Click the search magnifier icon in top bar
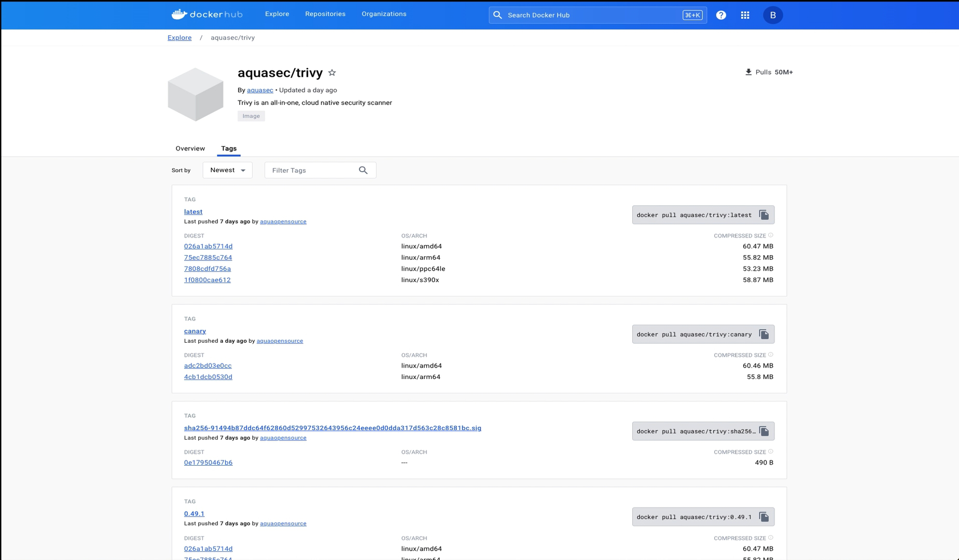Viewport: 959px width, 560px height. click(497, 15)
